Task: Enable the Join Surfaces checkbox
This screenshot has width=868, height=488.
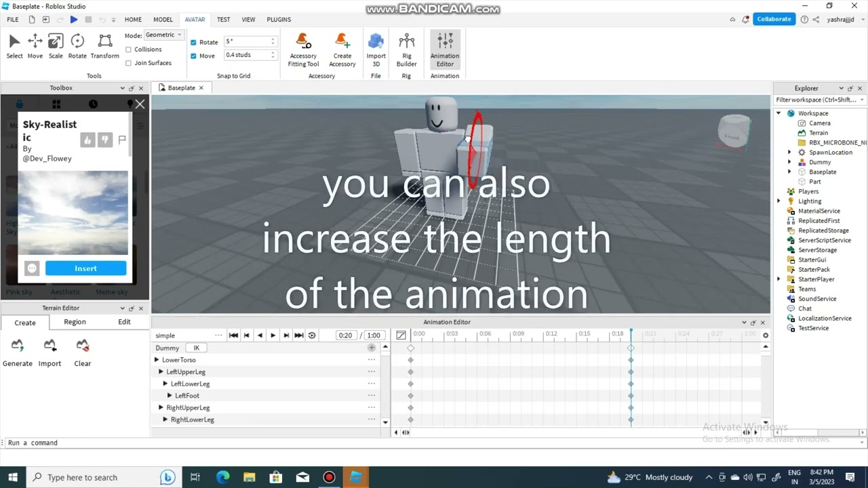Action: pos(128,63)
